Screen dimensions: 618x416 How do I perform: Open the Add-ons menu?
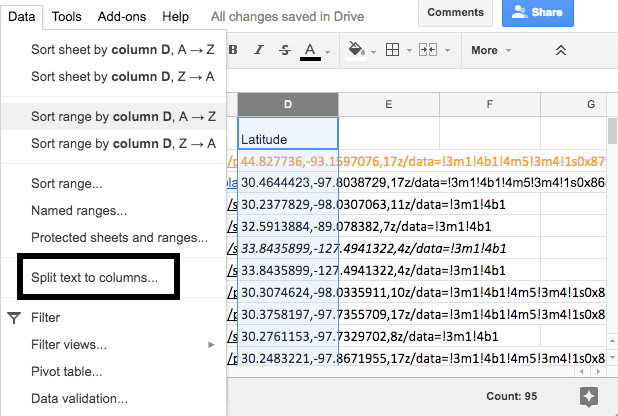pyautogui.click(x=122, y=17)
